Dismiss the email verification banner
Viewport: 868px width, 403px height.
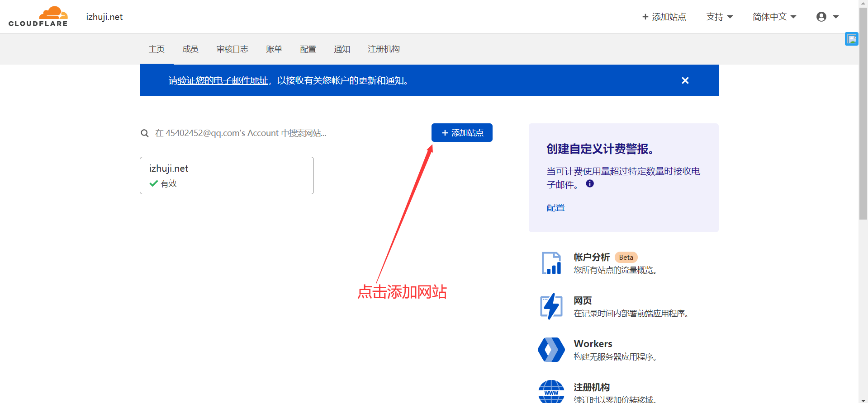click(685, 80)
